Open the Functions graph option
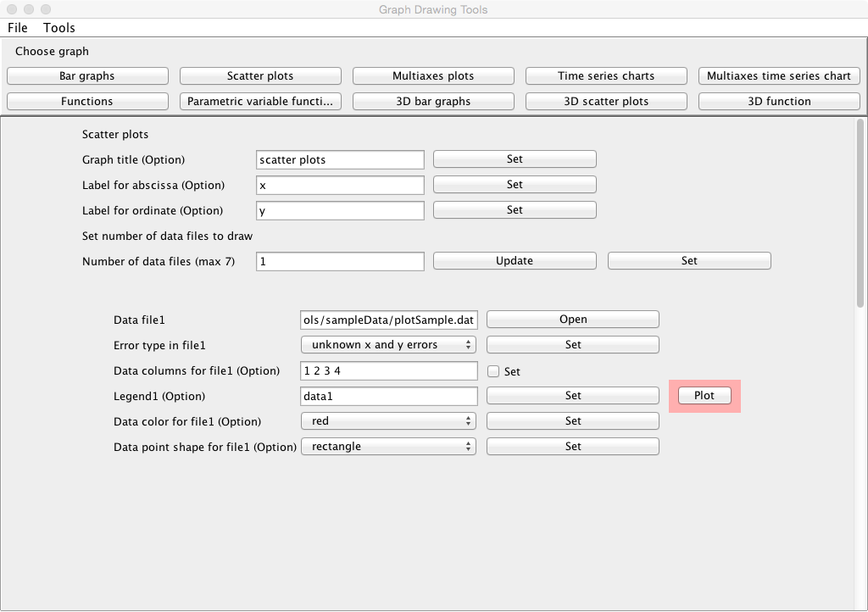The height and width of the screenshot is (612, 868). coord(87,101)
